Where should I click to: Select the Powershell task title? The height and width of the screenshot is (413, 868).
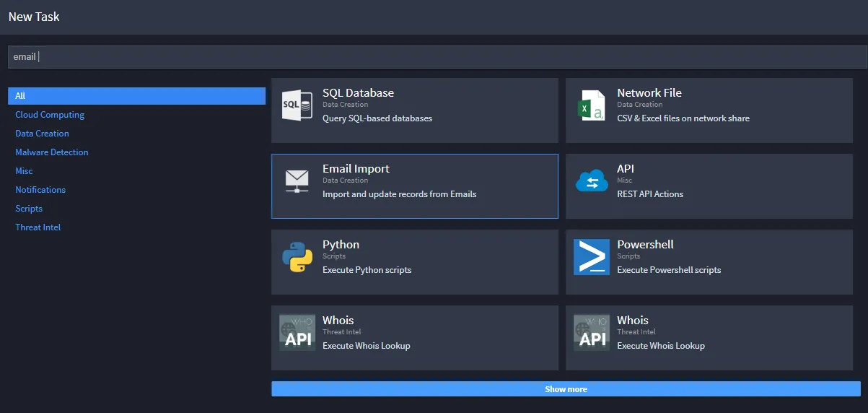click(x=645, y=245)
